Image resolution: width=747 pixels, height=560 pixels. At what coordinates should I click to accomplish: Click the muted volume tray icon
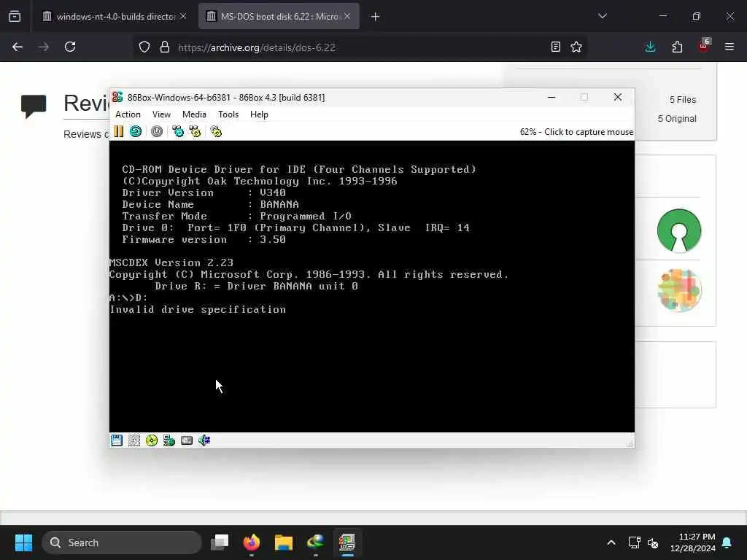tap(653, 542)
